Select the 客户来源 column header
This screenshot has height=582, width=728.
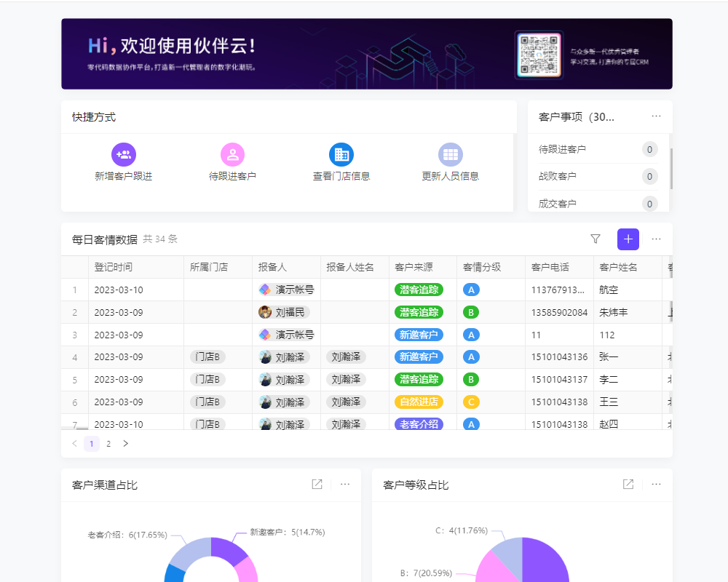411,267
